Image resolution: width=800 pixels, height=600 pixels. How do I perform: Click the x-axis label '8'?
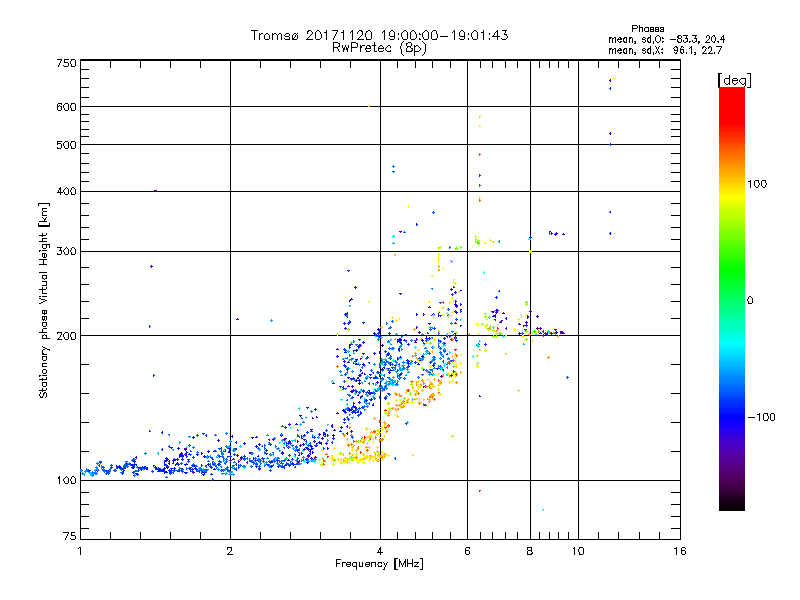point(530,551)
